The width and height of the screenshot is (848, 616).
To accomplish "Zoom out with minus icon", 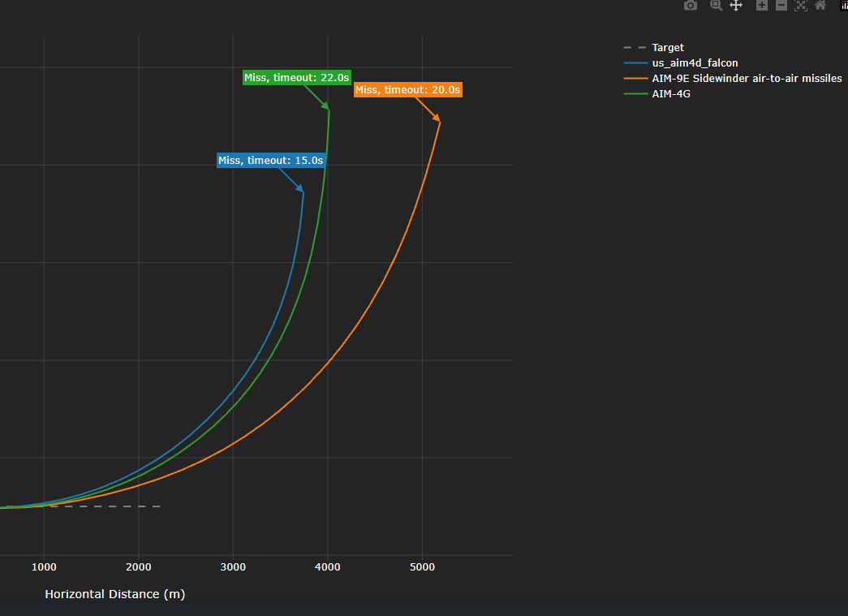I will click(x=781, y=6).
